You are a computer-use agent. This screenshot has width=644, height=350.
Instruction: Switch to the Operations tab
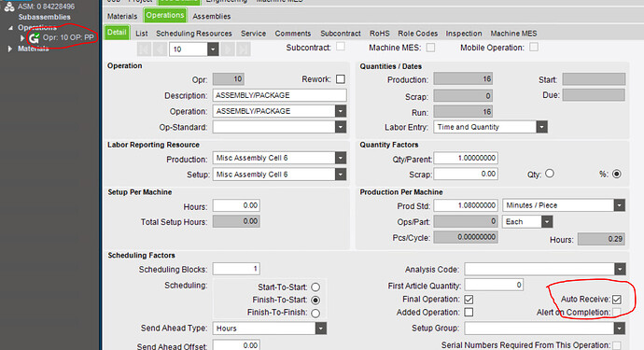pyautogui.click(x=165, y=15)
